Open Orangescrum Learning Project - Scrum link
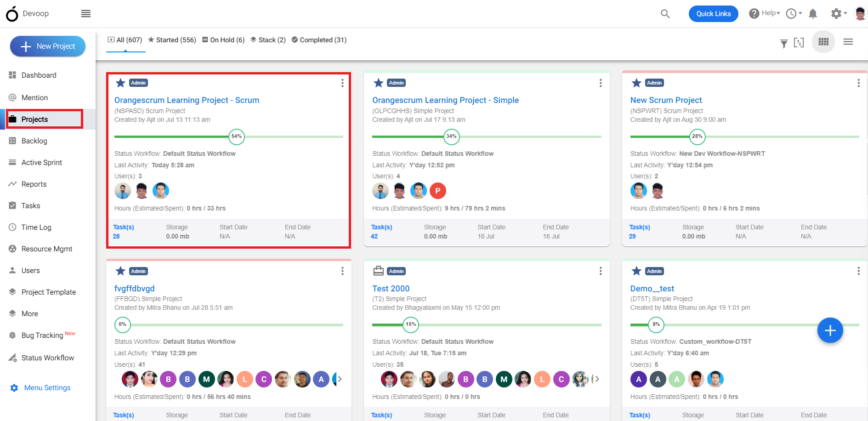This screenshot has width=868, height=421. coord(187,100)
